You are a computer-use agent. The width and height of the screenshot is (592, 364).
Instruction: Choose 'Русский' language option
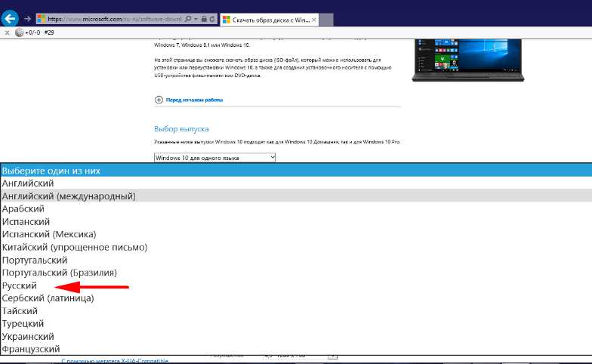(x=296, y=285)
